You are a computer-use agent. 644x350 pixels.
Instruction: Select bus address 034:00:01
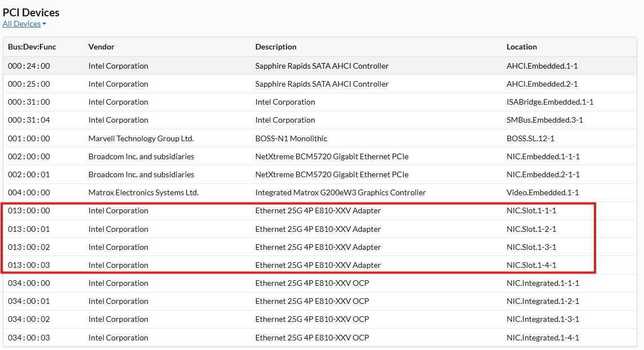pyautogui.click(x=29, y=302)
